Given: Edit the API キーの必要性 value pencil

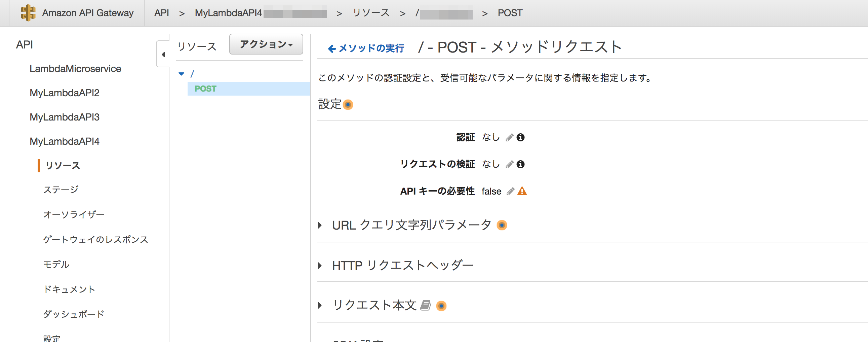Looking at the screenshot, I should point(511,191).
